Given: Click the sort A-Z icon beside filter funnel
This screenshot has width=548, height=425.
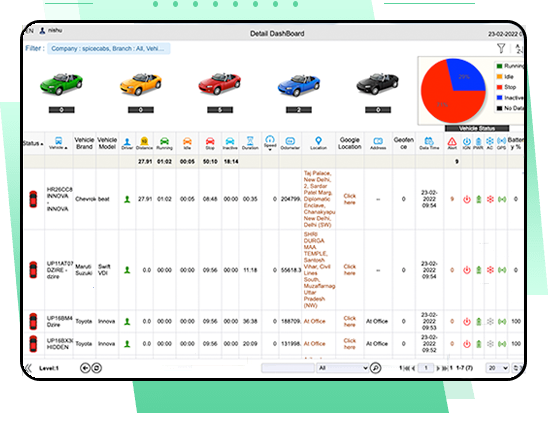Looking at the screenshot, I should tap(519, 48).
